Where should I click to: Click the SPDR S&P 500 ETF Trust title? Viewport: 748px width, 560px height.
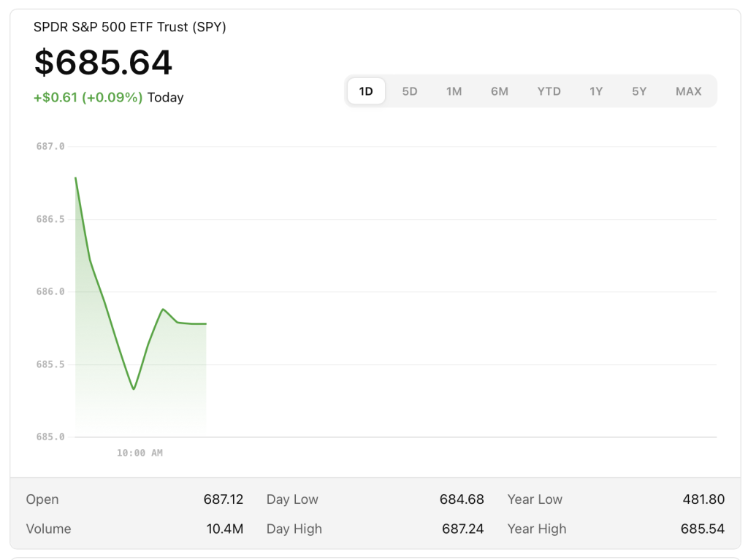(x=130, y=27)
